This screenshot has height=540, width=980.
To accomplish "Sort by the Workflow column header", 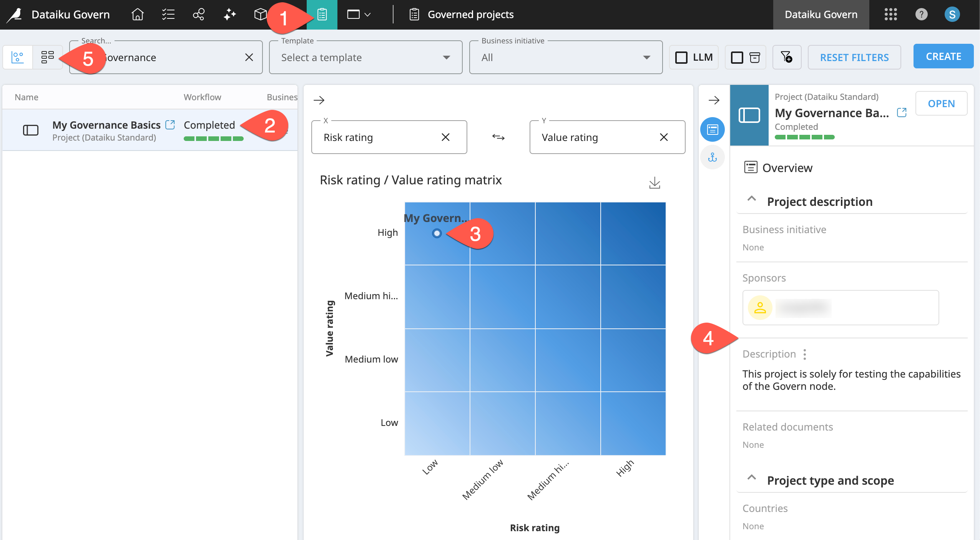I will (202, 97).
